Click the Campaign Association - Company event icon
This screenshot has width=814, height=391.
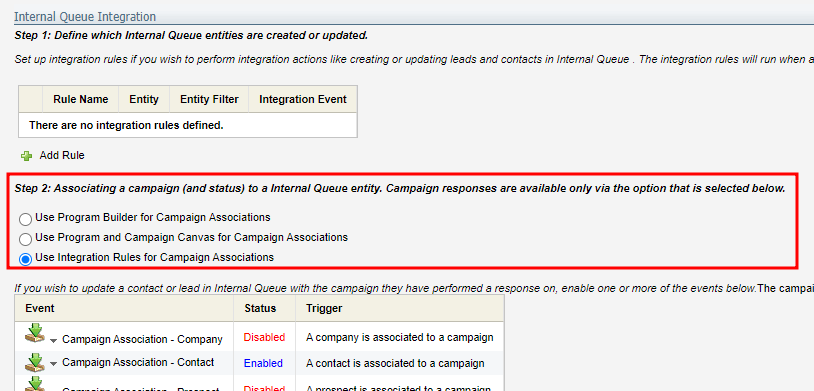point(35,334)
